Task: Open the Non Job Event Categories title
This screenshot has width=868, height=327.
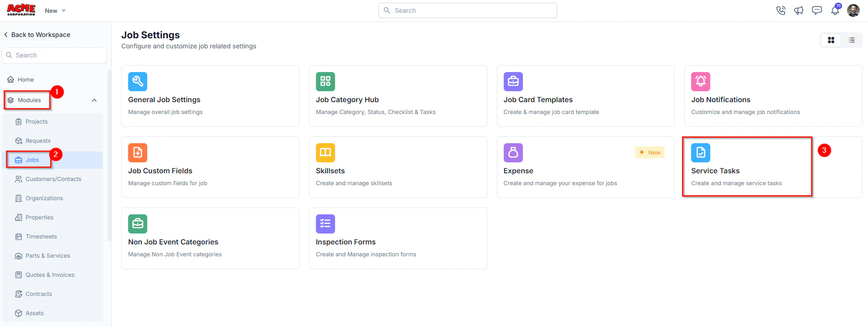Action: click(x=173, y=242)
